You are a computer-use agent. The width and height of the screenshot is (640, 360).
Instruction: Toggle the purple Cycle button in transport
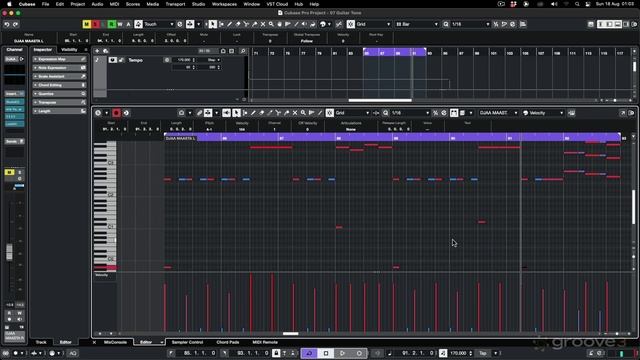point(309,353)
